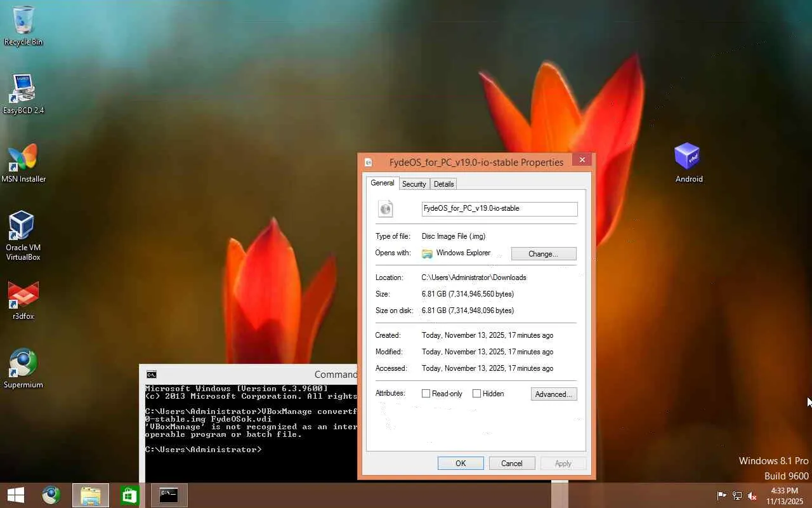Select the Supermium desktop shortcut

(x=23, y=368)
